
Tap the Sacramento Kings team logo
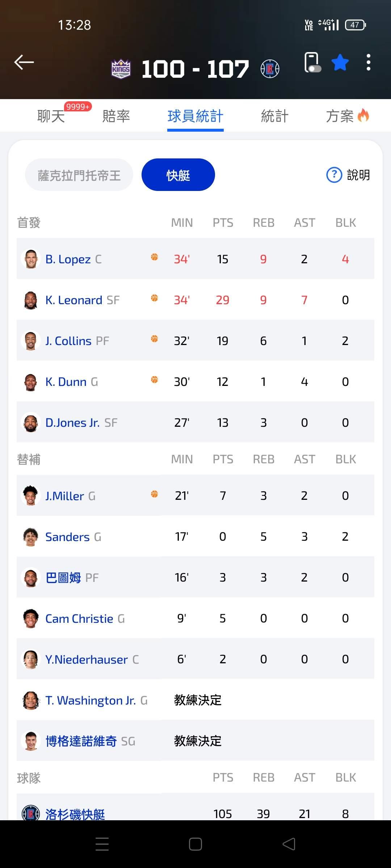[121, 69]
